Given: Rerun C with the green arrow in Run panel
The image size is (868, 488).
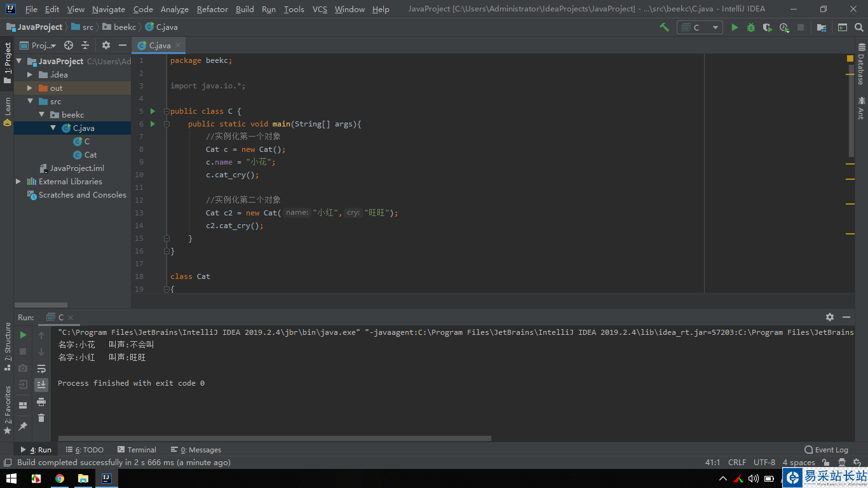Looking at the screenshot, I should 23,335.
